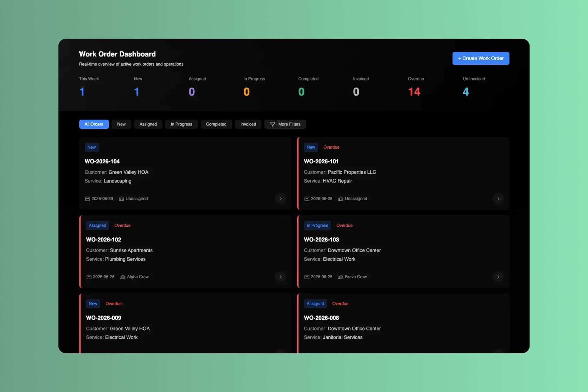Click crew icon beside Alpha Crew
This screenshot has width=588, height=392.
pyautogui.click(x=123, y=277)
